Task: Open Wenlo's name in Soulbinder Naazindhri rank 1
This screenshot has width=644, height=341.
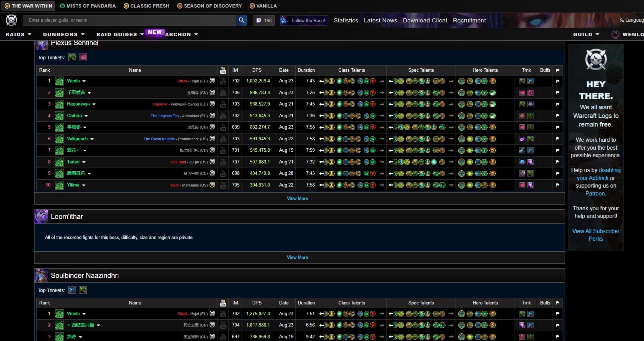Action: 73,314
